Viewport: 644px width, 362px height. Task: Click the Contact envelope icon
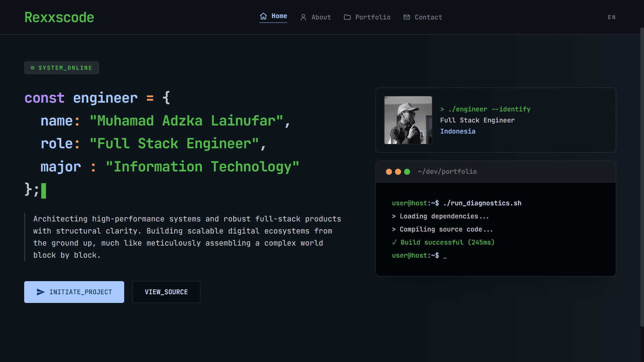click(x=407, y=17)
